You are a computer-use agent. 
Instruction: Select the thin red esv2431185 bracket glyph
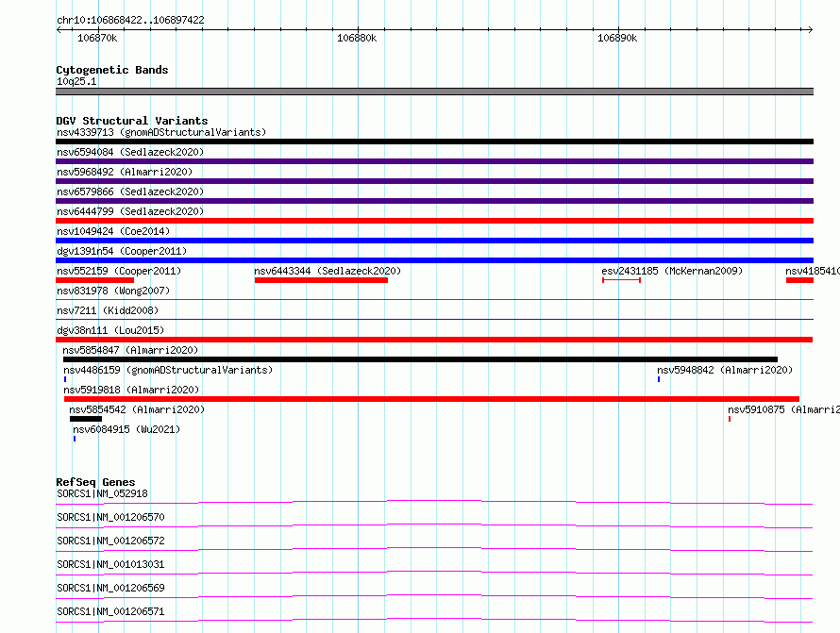point(621,280)
